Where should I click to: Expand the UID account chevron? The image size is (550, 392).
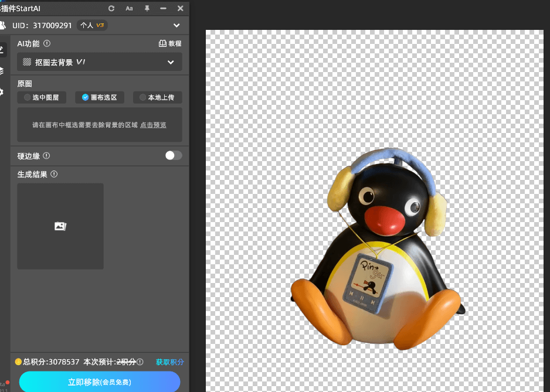(x=176, y=26)
